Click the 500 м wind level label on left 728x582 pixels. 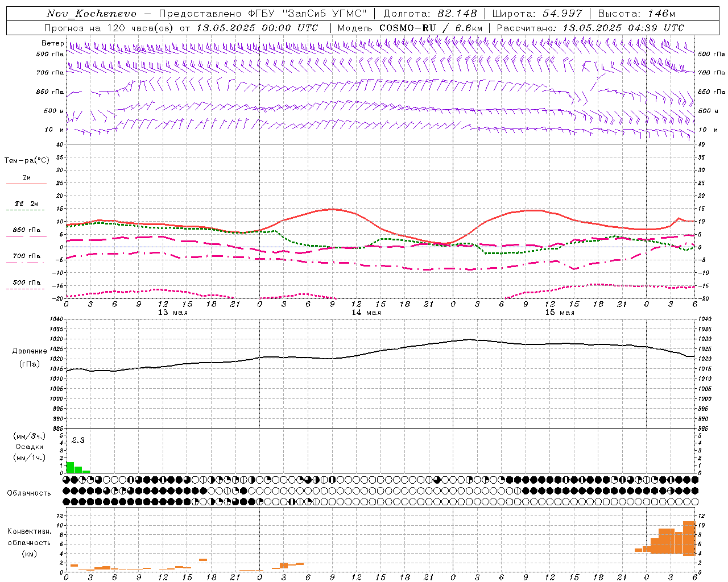pyautogui.click(x=54, y=111)
